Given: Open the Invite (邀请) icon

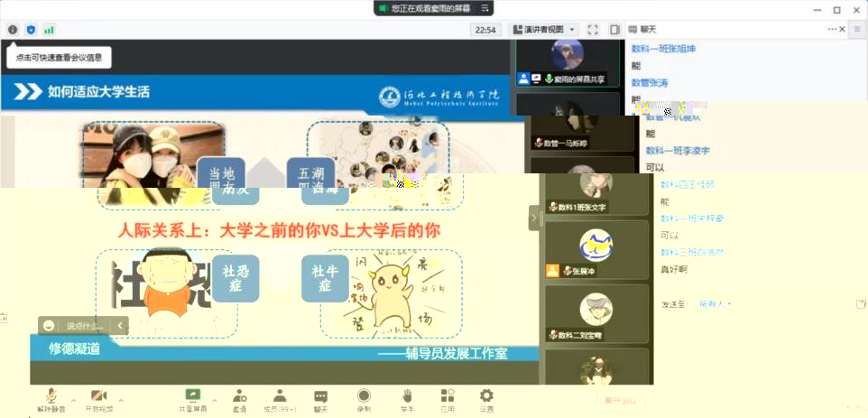Looking at the screenshot, I should coord(240,400).
